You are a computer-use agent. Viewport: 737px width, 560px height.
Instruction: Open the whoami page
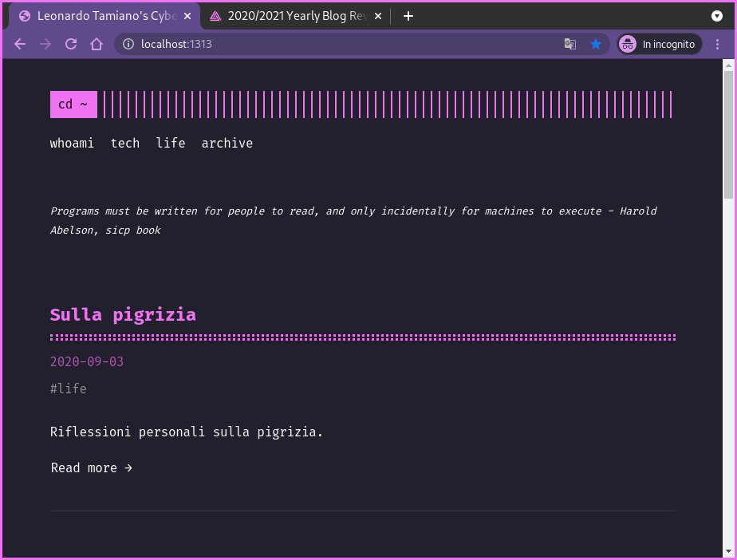coord(72,143)
